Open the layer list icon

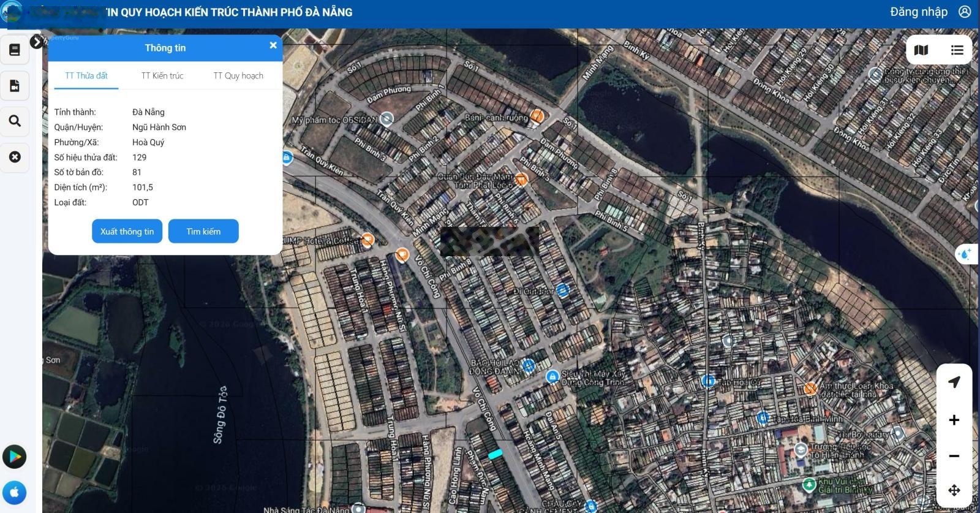coord(957,50)
